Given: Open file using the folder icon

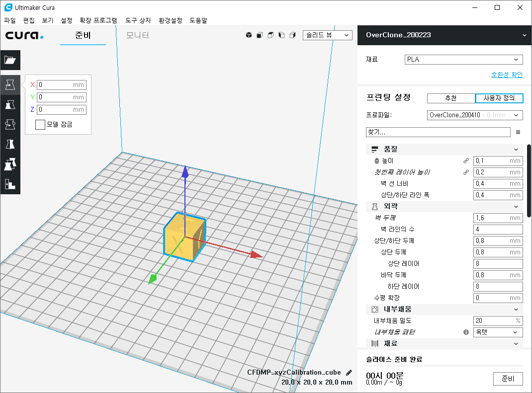Looking at the screenshot, I should 10,60.
